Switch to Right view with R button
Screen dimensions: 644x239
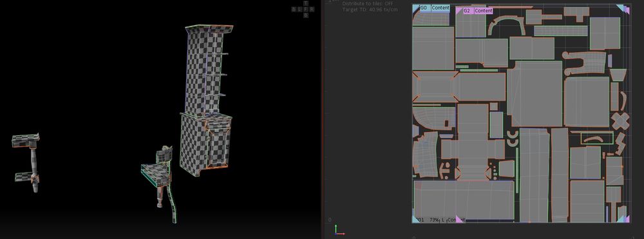point(312,9)
